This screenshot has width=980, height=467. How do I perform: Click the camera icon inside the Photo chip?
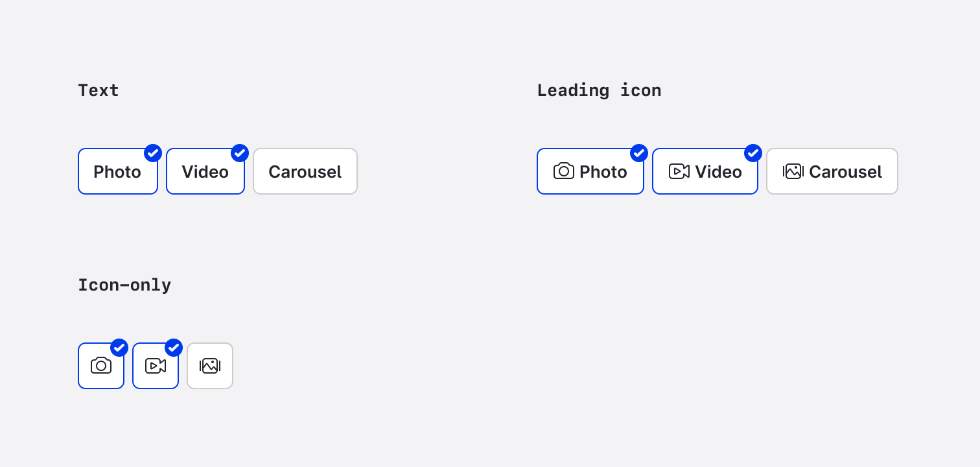click(x=564, y=171)
